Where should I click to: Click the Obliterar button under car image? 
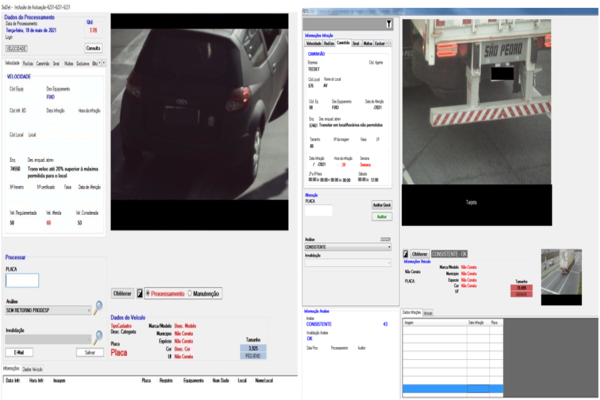pos(119,293)
